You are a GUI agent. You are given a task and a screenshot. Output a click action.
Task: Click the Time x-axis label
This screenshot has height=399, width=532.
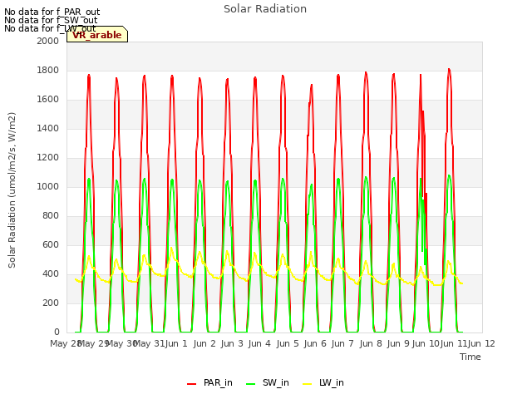[x=470, y=357]
